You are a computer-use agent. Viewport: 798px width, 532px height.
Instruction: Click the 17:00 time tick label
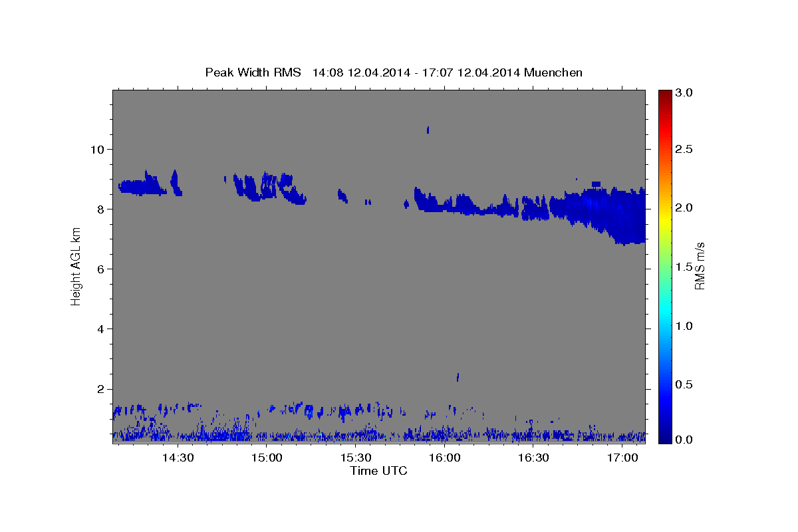[x=622, y=458]
